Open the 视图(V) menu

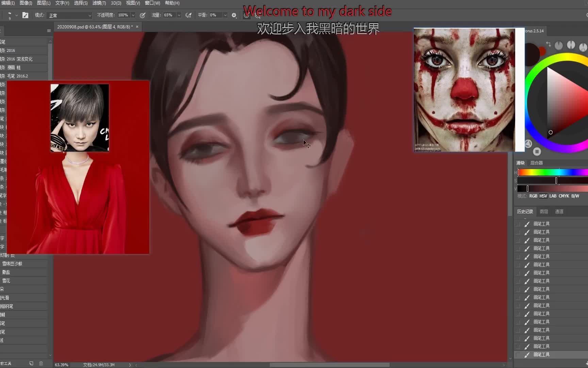(x=133, y=3)
